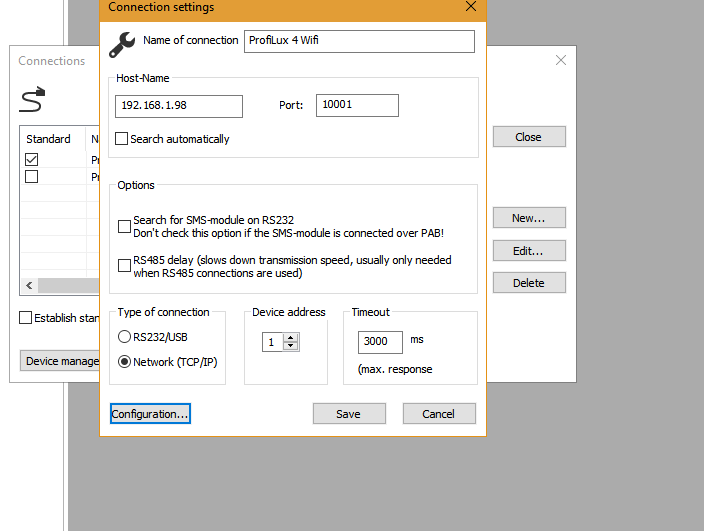Click the Port input field
The width and height of the screenshot is (704, 531).
pos(357,105)
